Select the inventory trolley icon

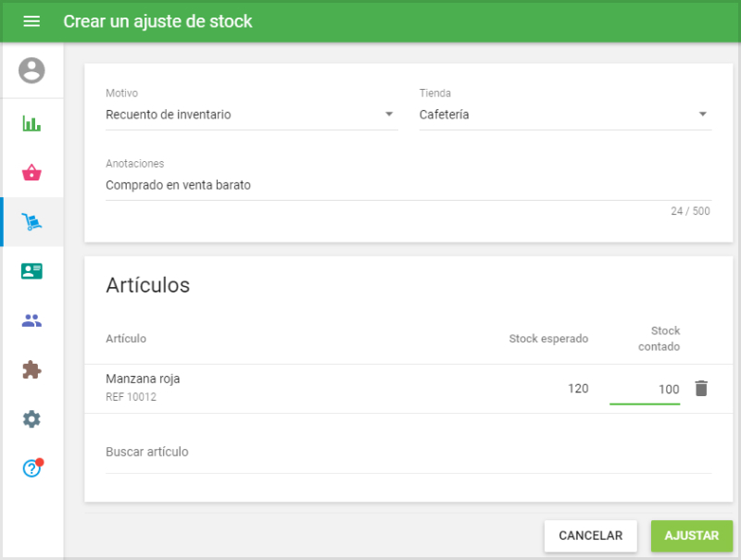31,222
